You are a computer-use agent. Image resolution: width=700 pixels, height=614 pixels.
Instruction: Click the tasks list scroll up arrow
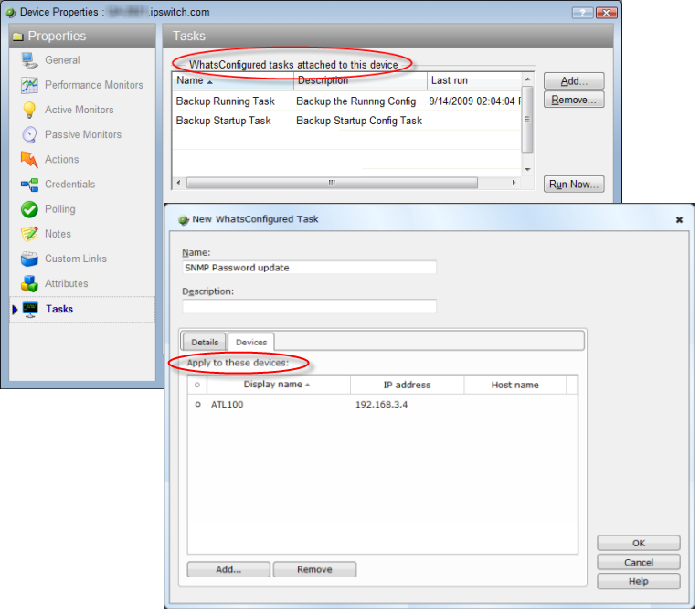527,79
